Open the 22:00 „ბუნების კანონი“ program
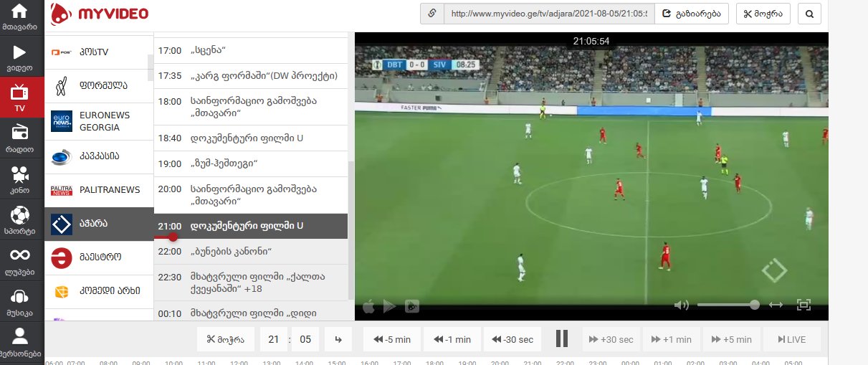The width and height of the screenshot is (868, 365). pyautogui.click(x=251, y=252)
